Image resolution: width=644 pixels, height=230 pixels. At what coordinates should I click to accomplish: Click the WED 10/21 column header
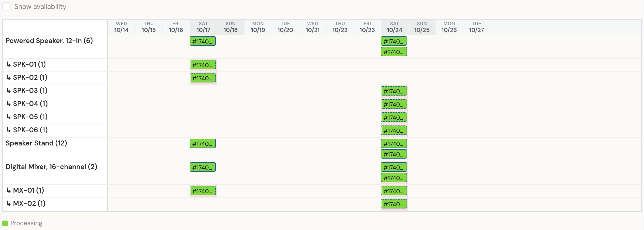coord(313,27)
